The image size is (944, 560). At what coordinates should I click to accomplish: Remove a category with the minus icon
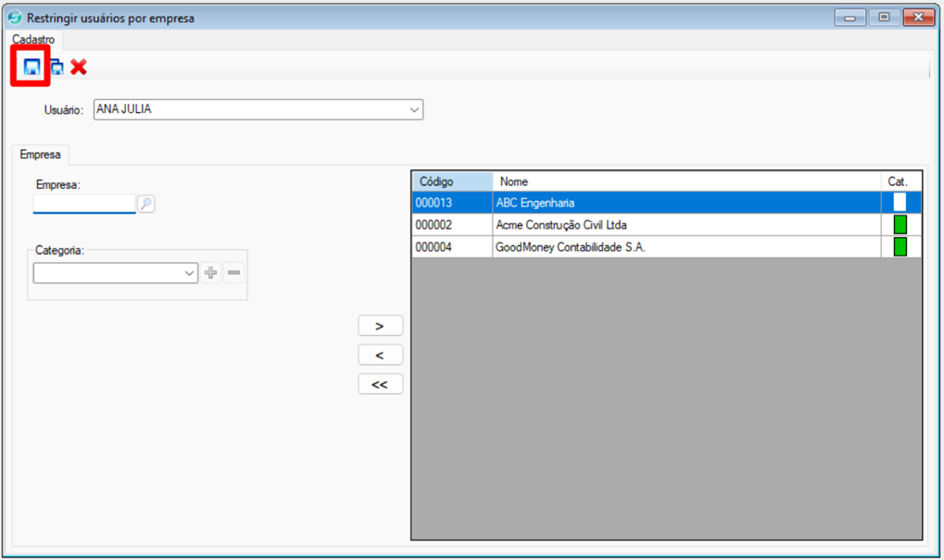click(234, 273)
